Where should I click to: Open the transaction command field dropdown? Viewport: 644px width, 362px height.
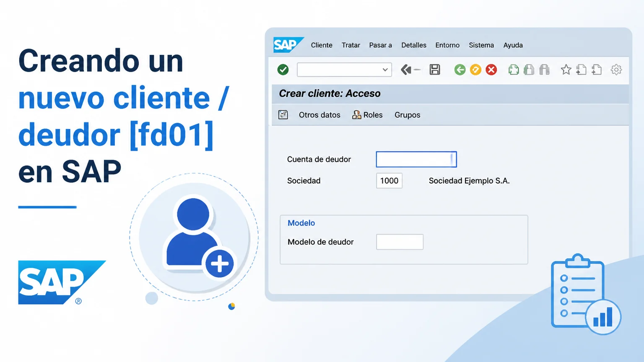tap(385, 70)
